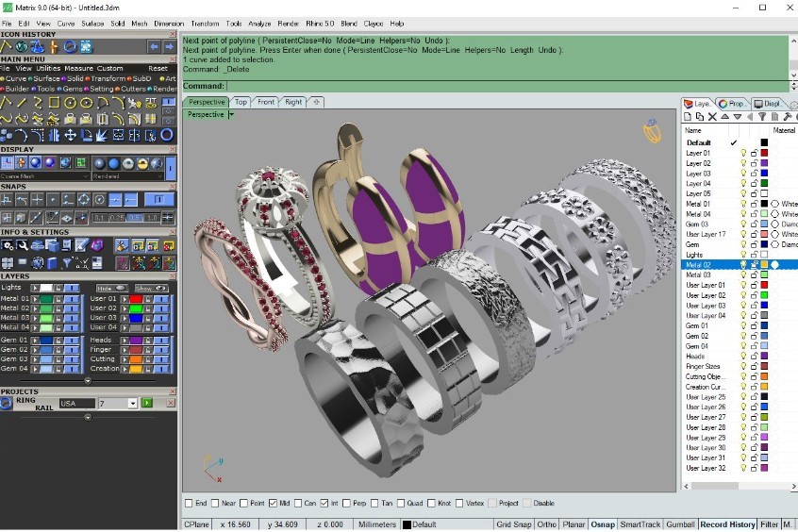Open the Perspective viewport title dropdown arrow
Viewport: 798px width, 532px height.
[231, 114]
